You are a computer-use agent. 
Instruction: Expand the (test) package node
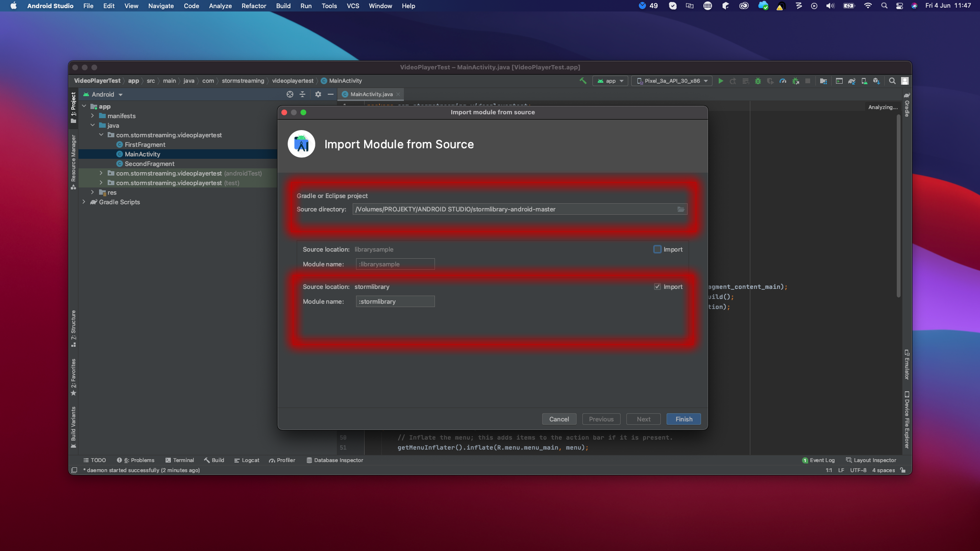[x=101, y=183]
